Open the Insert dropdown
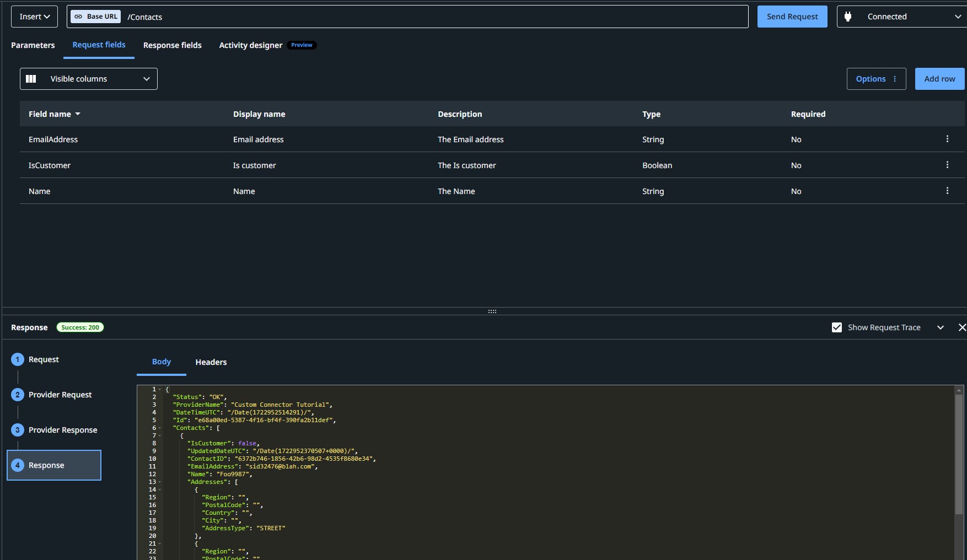The width and height of the screenshot is (967, 560). click(34, 17)
